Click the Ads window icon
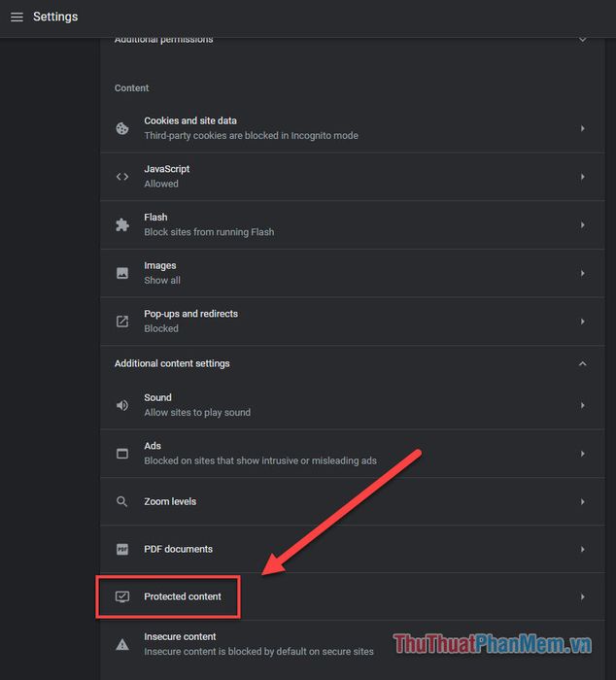The height and width of the screenshot is (680, 616). pyautogui.click(x=122, y=454)
